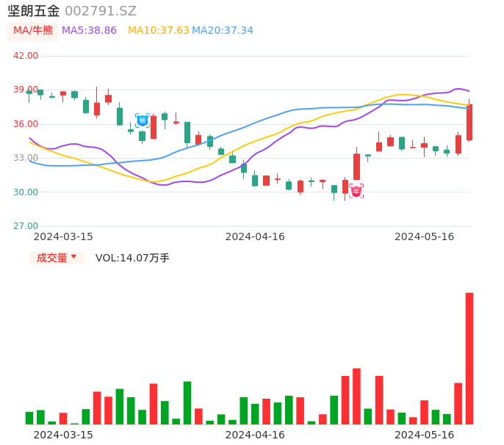This screenshot has height=445, width=504.
Task: Click the 2024-03-15 date label under volume chart
Action: coord(63,435)
